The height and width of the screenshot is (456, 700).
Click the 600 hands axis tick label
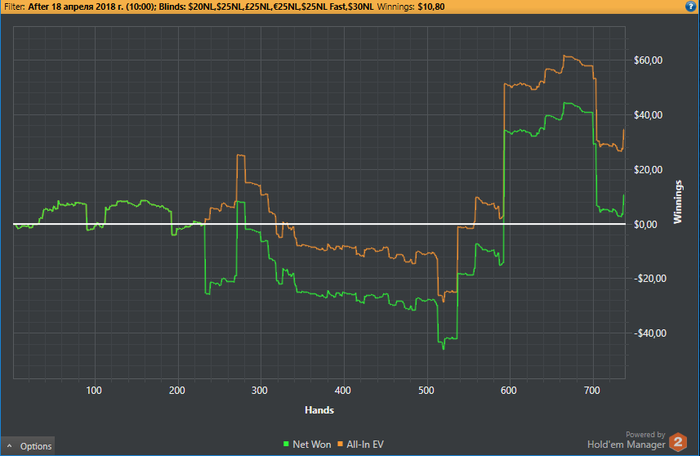pyautogui.click(x=508, y=390)
